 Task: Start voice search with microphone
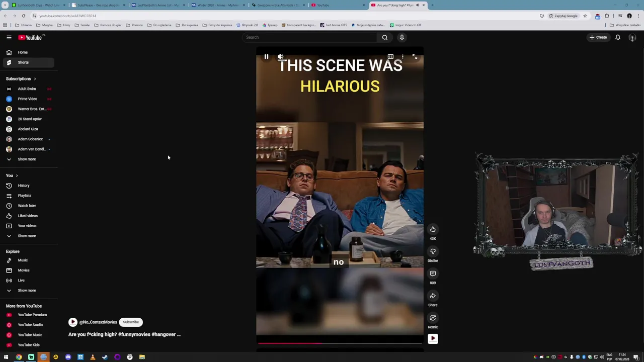tap(402, 37)
